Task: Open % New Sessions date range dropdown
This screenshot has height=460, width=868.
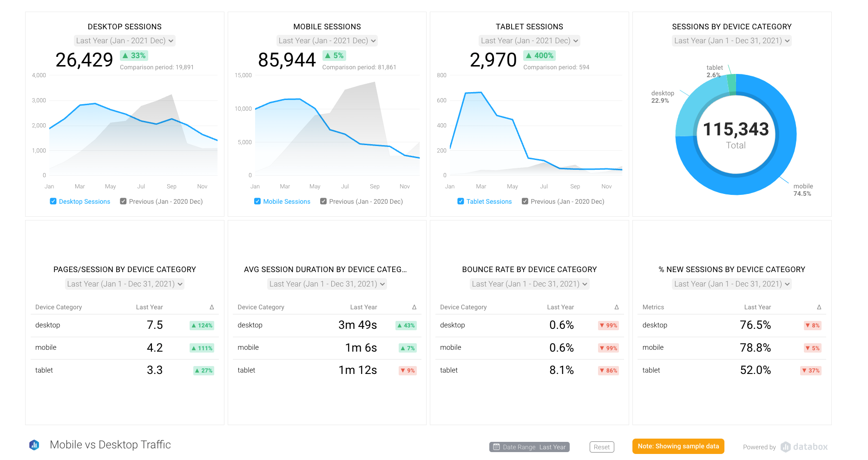Action: (732, 284)
